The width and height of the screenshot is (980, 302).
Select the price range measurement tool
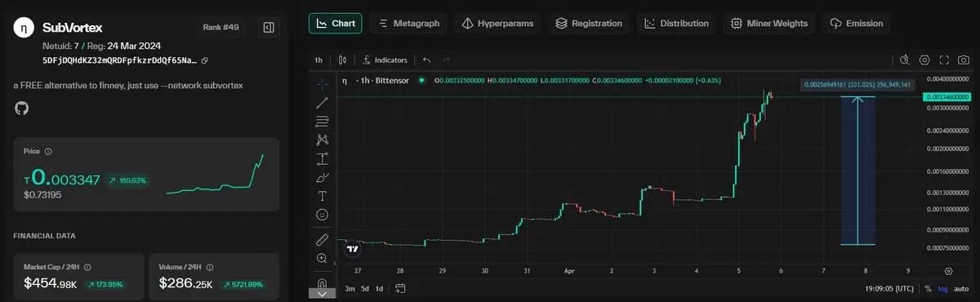coord(322,158)
